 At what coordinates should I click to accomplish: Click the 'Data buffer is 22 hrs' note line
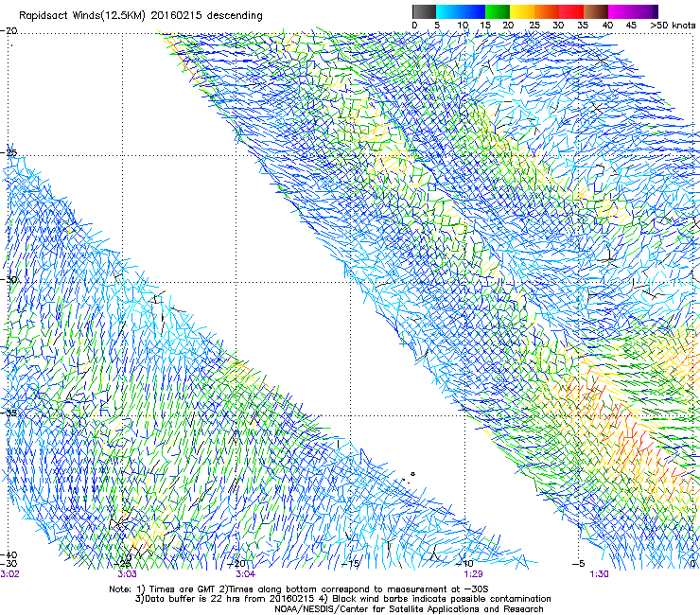coord(342,599)
